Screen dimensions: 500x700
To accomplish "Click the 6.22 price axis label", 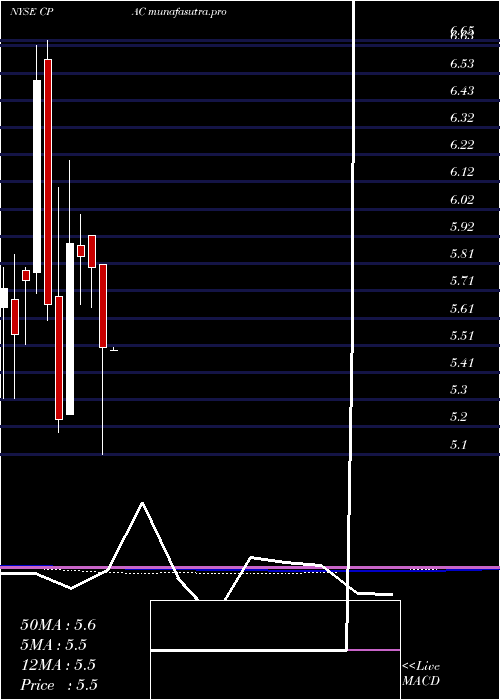I will [x=462, y=145].
